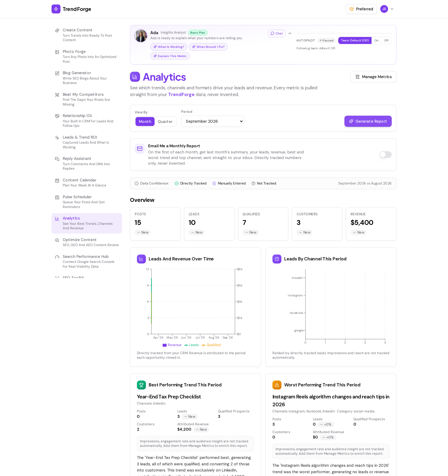Image resolution: width=448 pixels, height=476 pixels.
Task: Open the Create Content sparkle icon
Action: [x=57, y=30]
